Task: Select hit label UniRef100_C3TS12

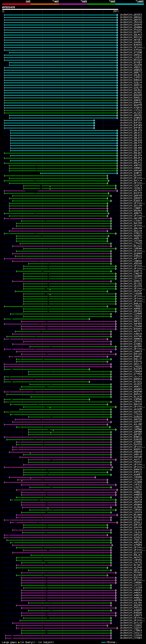Action: (x=131, y=110)
